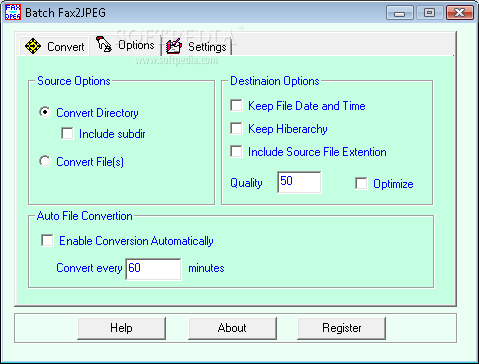
Task: Click the Help button
Action: (121, 328)
